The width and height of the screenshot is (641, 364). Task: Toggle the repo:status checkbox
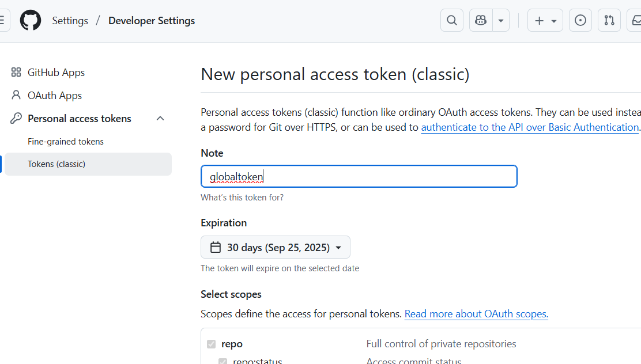click(223, 361)
